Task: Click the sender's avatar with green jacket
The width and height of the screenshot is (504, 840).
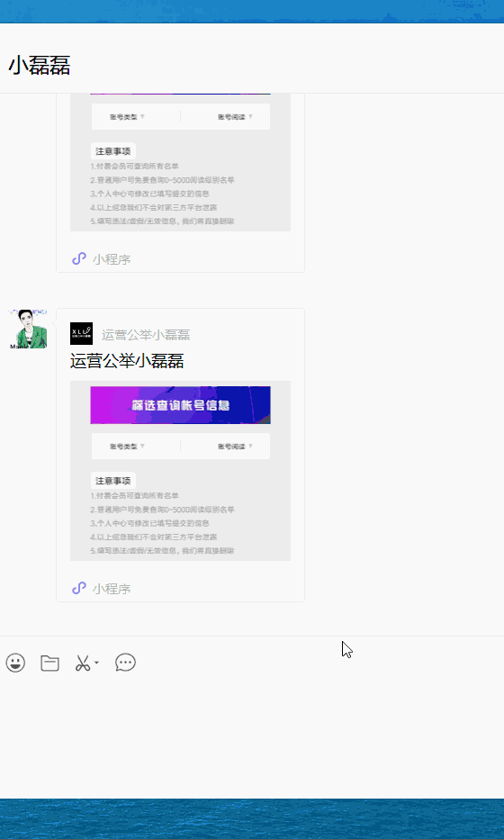Action: coord(29,329)
